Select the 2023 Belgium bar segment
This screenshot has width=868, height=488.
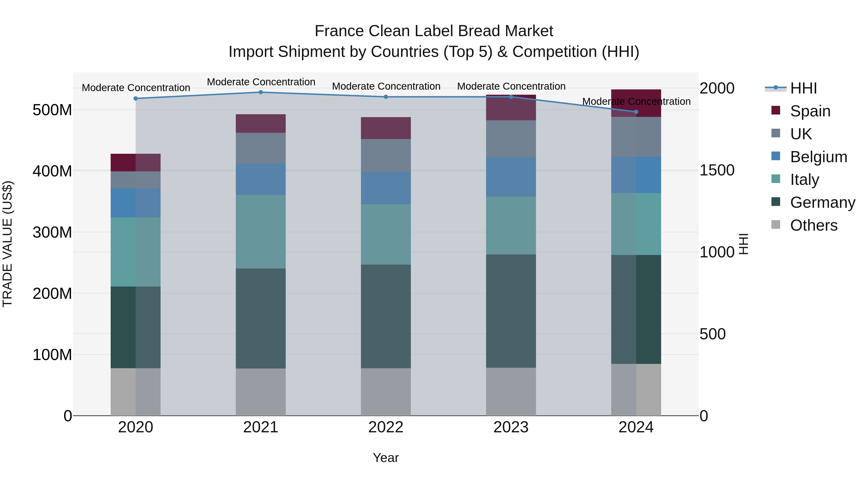tap(511, 177)
